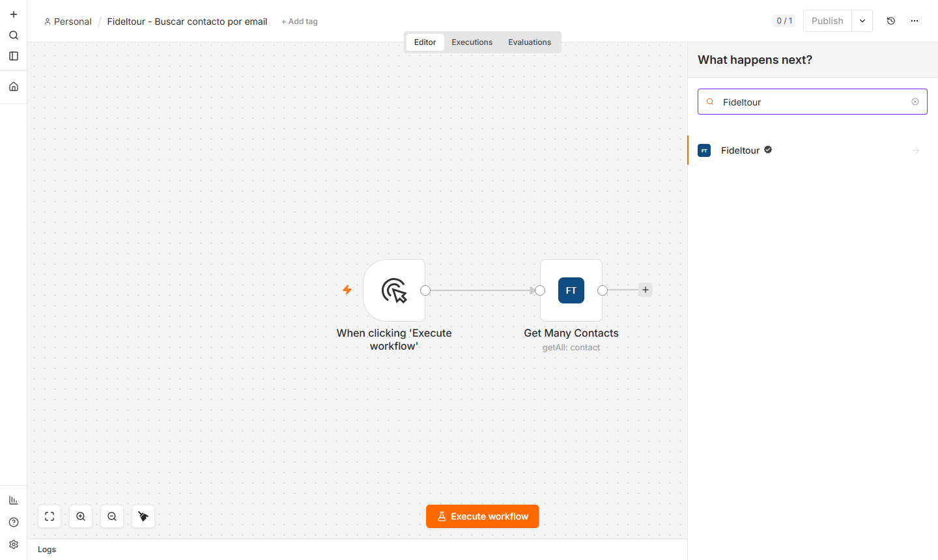Expand the Fideltour node result arrow
The height and width of the screenshot is (560, 938).
point(916,150)
